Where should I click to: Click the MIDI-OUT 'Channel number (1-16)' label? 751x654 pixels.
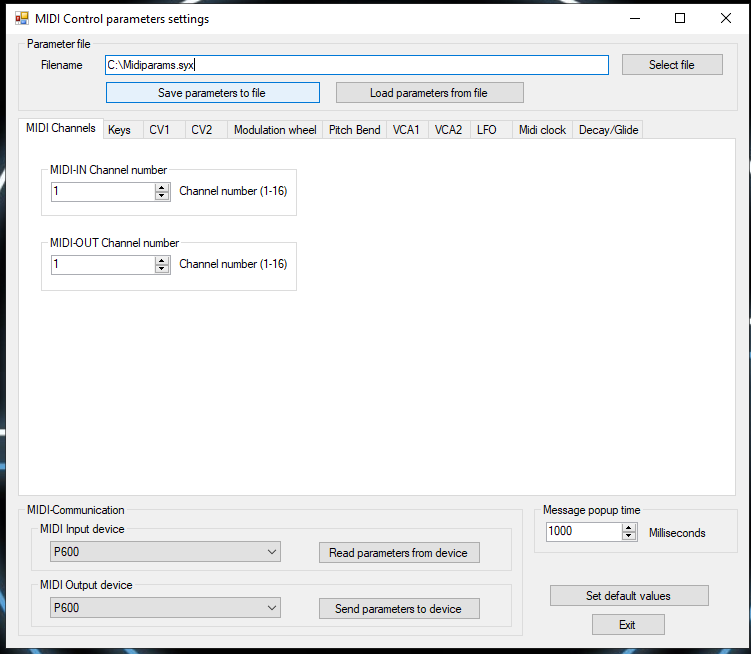[x=233, y=264]
